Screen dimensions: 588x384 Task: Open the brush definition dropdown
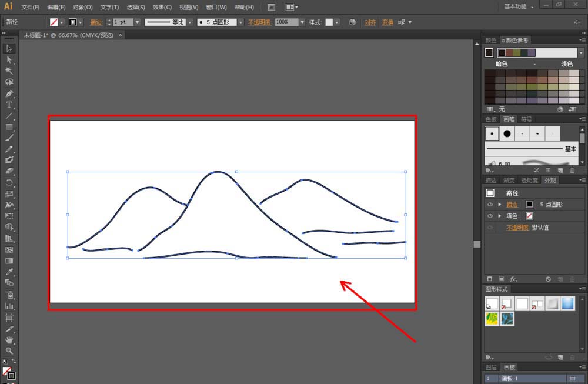point(240,22)
